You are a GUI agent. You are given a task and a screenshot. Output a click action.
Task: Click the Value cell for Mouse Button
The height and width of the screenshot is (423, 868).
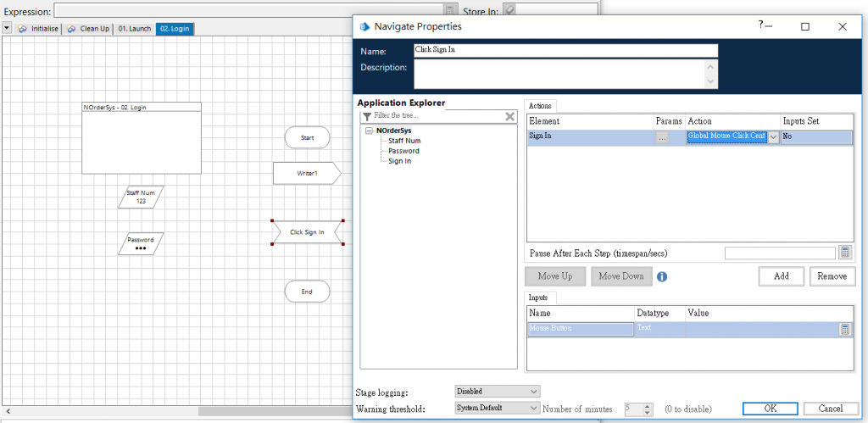point(763,329)
